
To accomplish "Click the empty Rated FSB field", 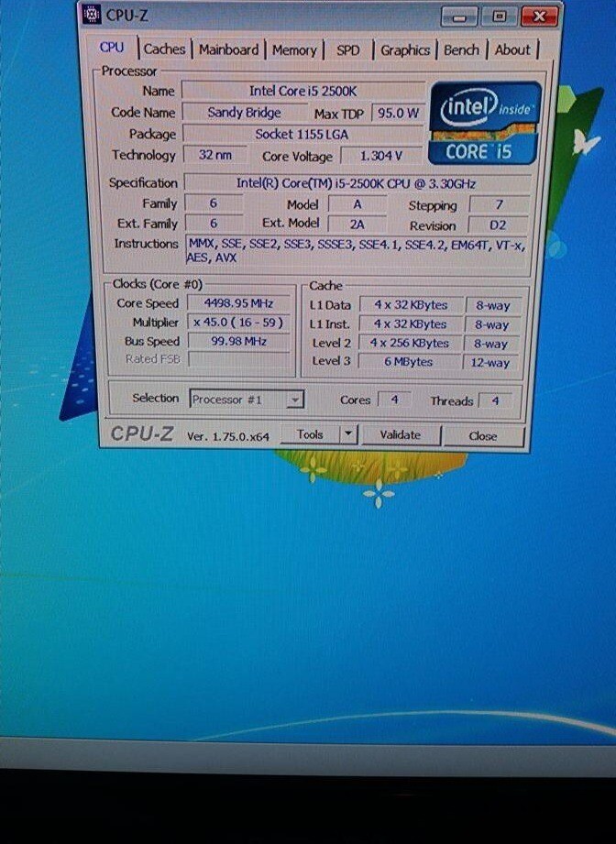I will click(x=238, y=359).
